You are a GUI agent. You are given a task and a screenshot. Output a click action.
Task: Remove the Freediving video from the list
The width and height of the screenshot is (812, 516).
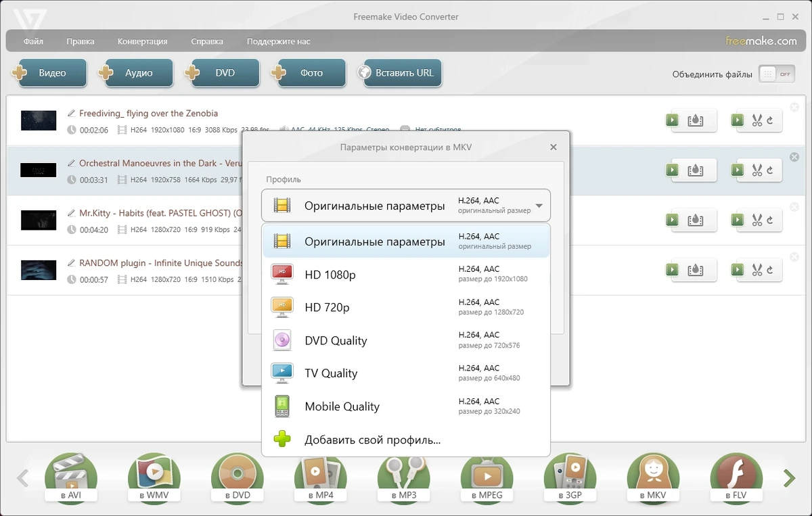point(794,107)
